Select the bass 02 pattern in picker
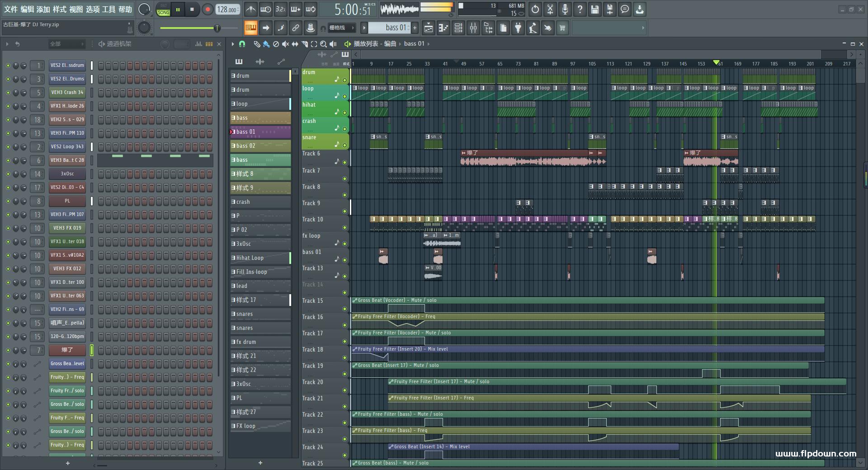Image resolution: width=868 pixels, height=470 pixels. pyautogui.click(x=260, y=146)
